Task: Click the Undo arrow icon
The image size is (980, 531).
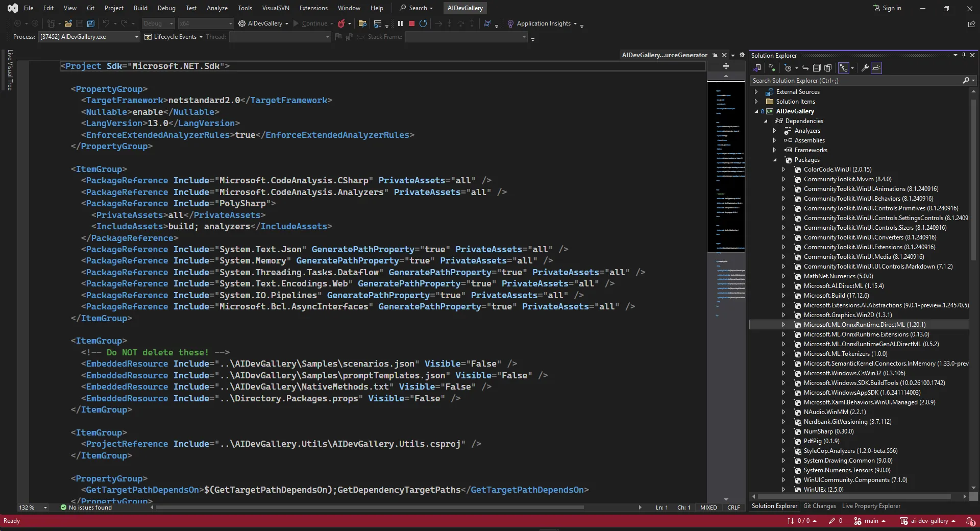Action: 106,23
